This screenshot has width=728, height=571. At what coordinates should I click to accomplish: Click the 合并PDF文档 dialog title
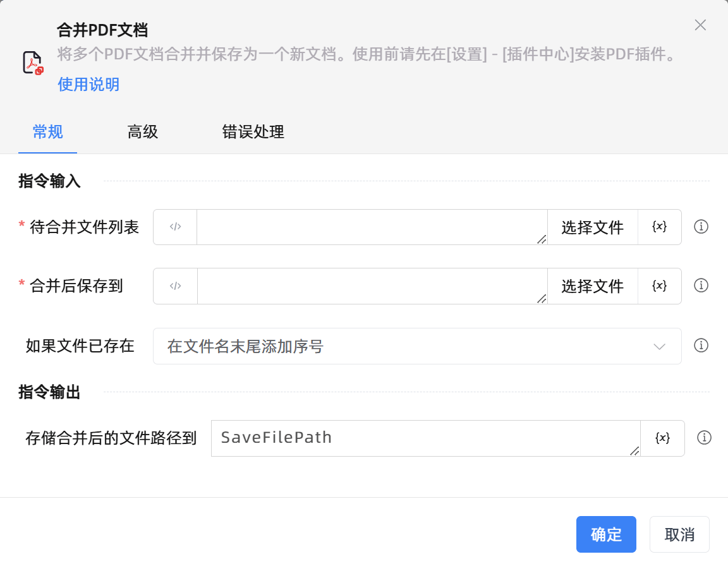pyautogui.click(x=102, y=30)
